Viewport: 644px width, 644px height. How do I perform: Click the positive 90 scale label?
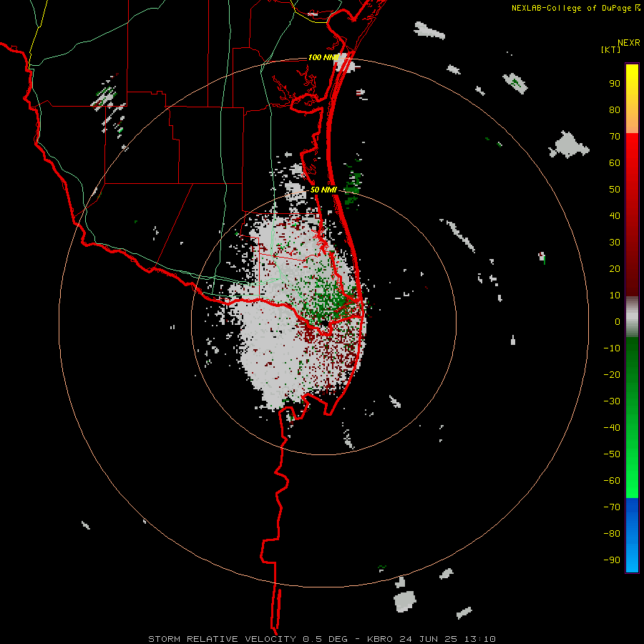click(615, 84)
